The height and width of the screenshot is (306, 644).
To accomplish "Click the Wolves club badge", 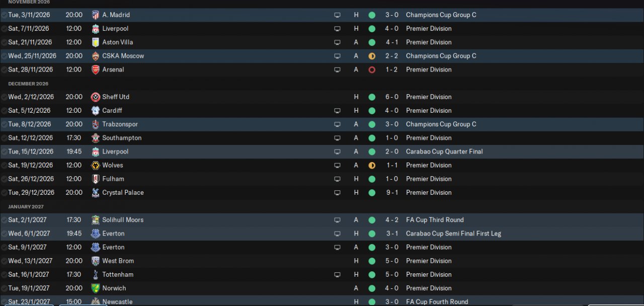I will 95,165.
